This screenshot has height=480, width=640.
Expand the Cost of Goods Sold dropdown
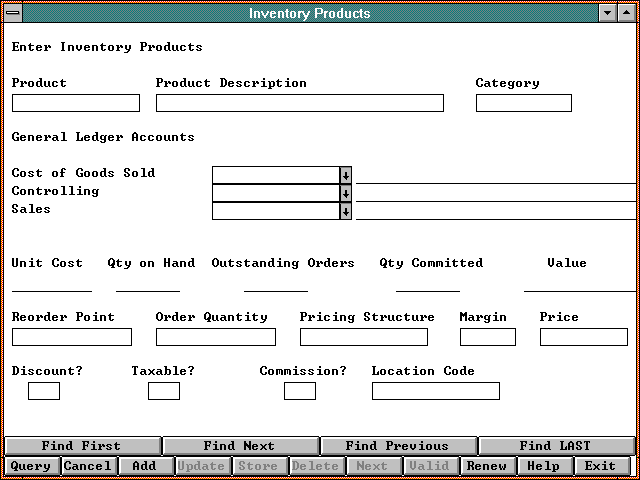[346, 174]
